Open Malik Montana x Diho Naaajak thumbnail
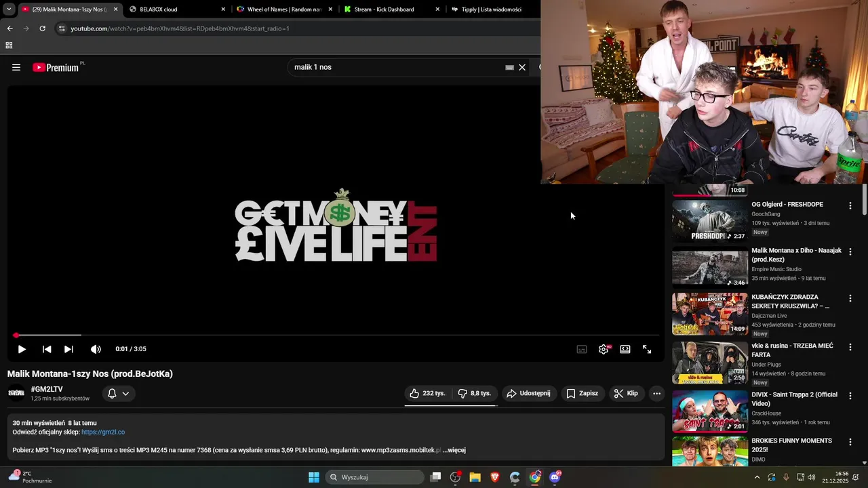 tap(710, 266)
